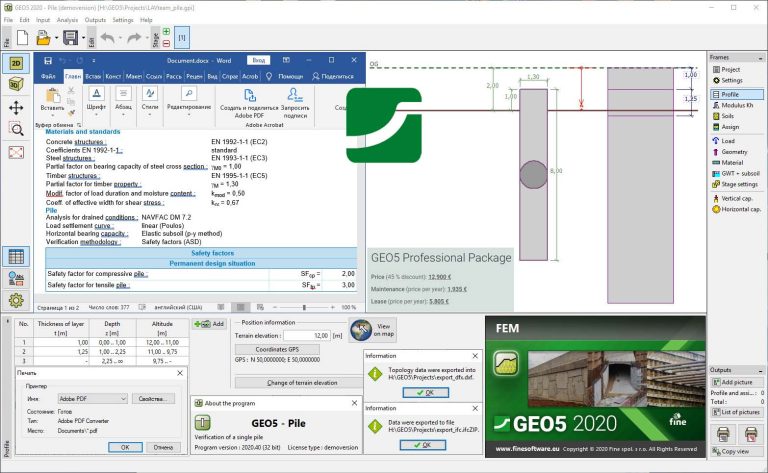The width and height of the screenshot is (768, 473).
Task: Click the Fit to window icon
Action: (x=16, y=152)
